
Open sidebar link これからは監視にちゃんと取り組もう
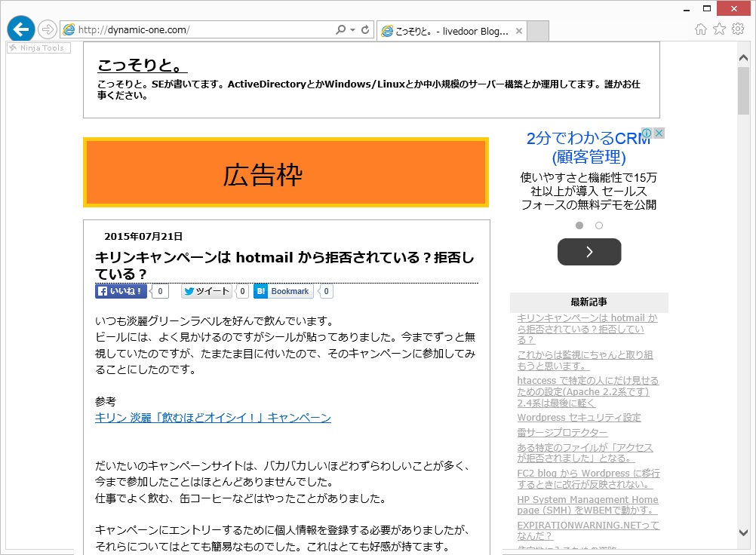tap(585, 360)
